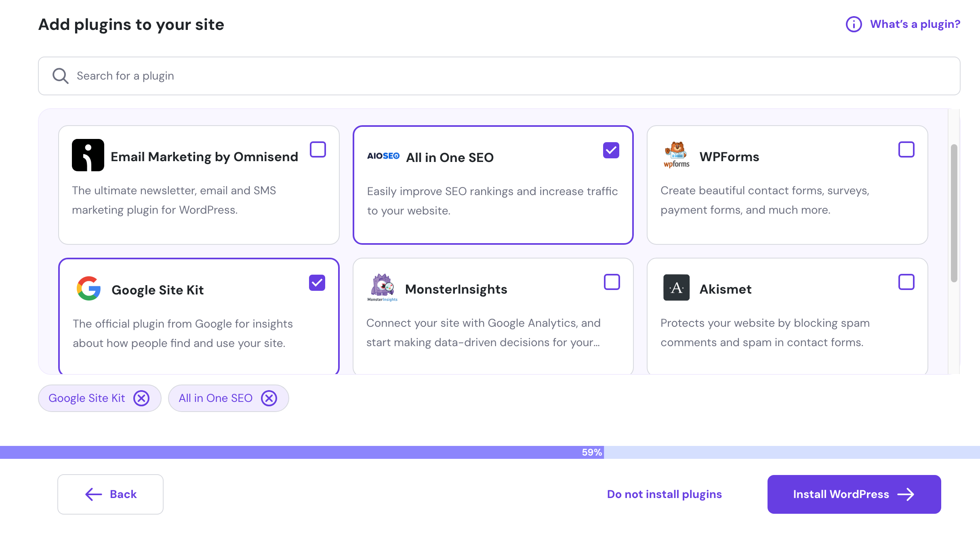This screenshot has width=980, height=538.
Task: Open the What's a plugin? link
Action: pos(915,24)
